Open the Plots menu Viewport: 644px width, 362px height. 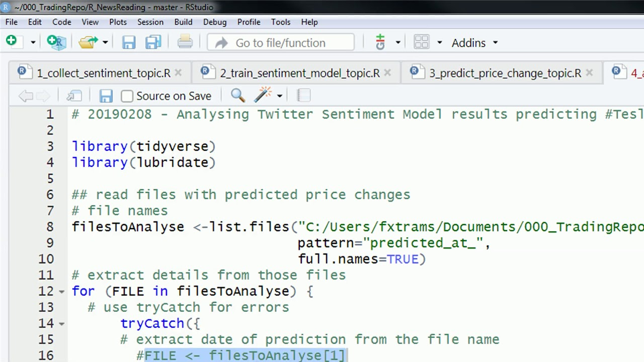click(x=118, y=22)
